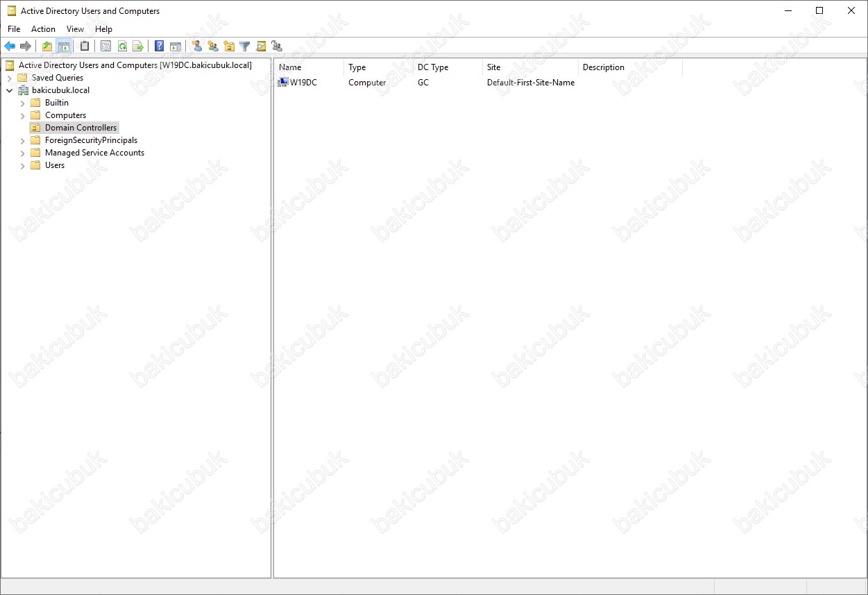Viewport: 868px width, 595px height.
Task: Open the Help menu
Action: point(104,29)
